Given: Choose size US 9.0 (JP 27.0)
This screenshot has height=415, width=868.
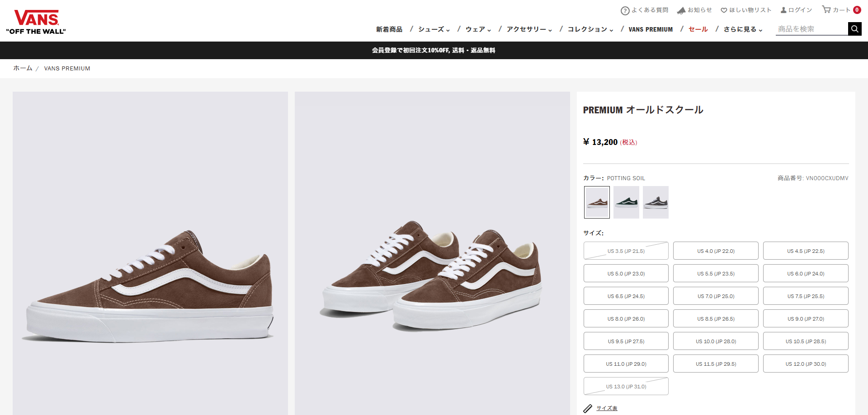Looking at the screenshot, I should 806,318.
